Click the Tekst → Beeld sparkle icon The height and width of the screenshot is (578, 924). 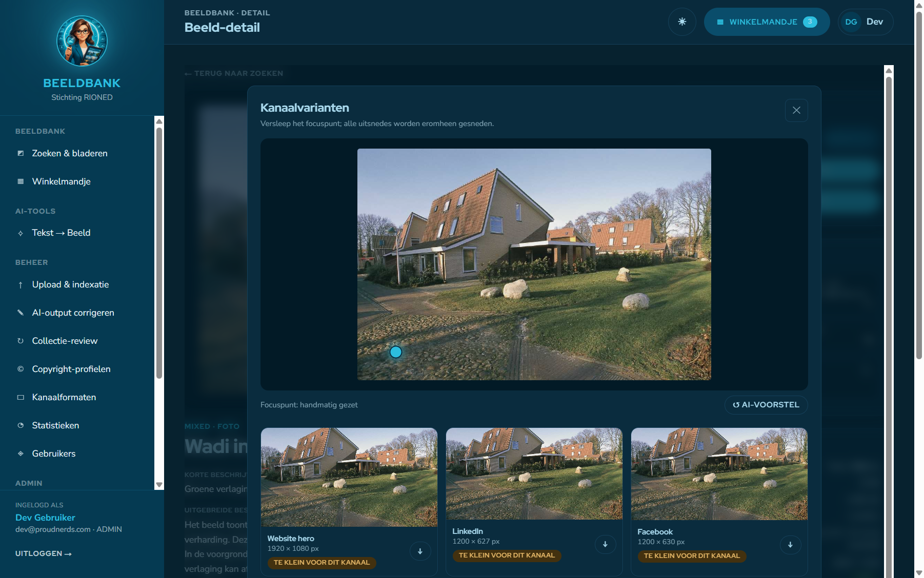[x=21, y=233]
